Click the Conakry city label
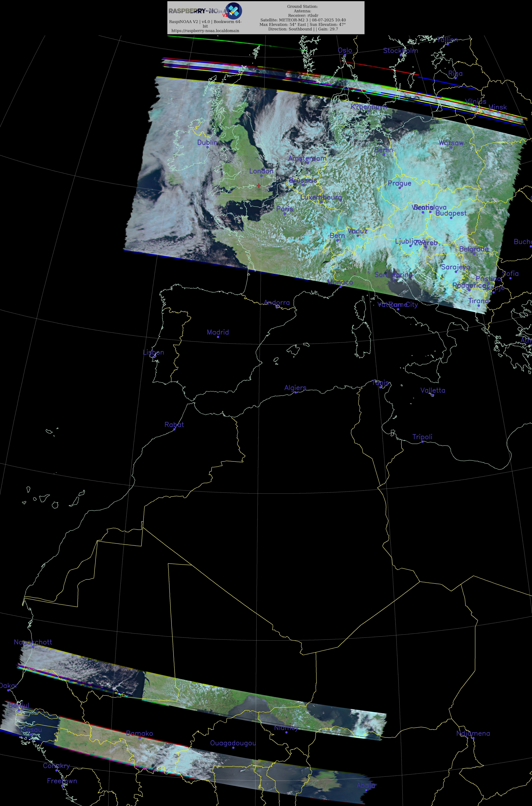 [x=56, y=766]
